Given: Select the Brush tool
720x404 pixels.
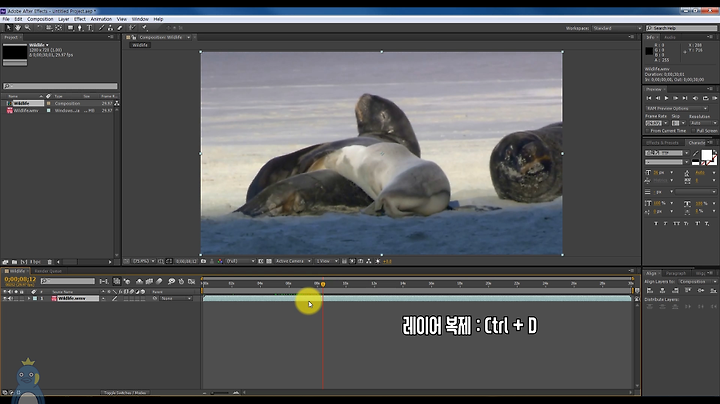Looking at the screenshot, I should click(x=101, y=28).
